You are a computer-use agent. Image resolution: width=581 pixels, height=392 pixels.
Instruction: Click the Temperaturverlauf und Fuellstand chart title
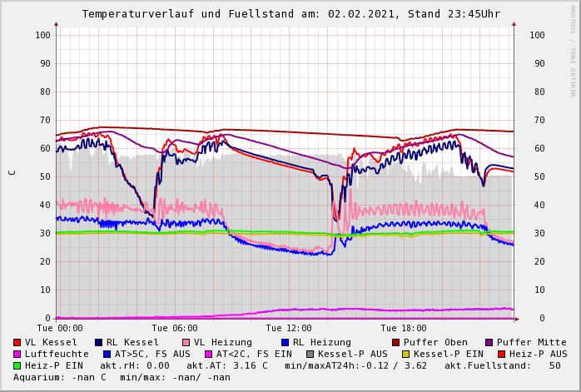pyautogui.click(x=290, y=14)
